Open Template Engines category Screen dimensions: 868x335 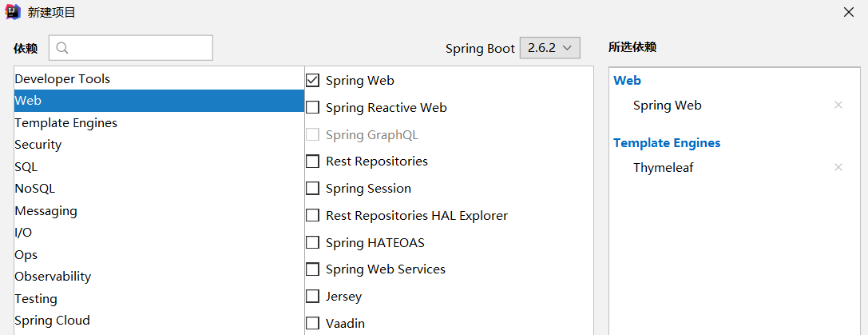coord(160,122)
